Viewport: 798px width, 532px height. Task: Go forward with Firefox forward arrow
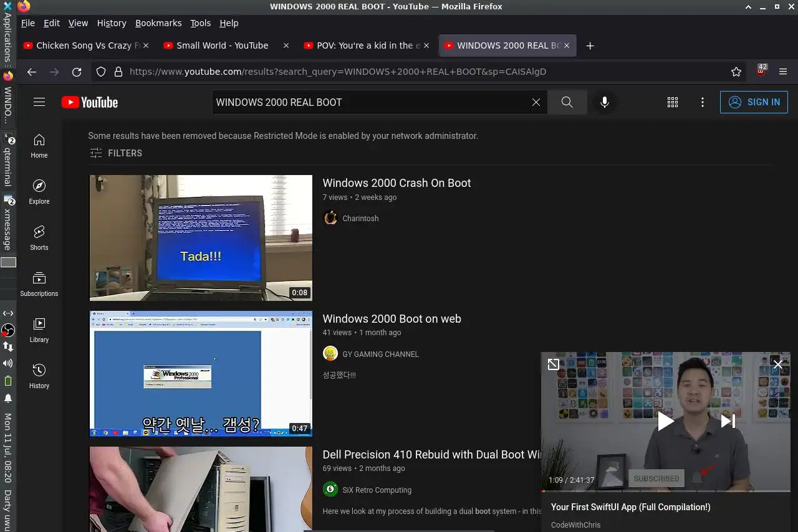(x=54, y=72)
